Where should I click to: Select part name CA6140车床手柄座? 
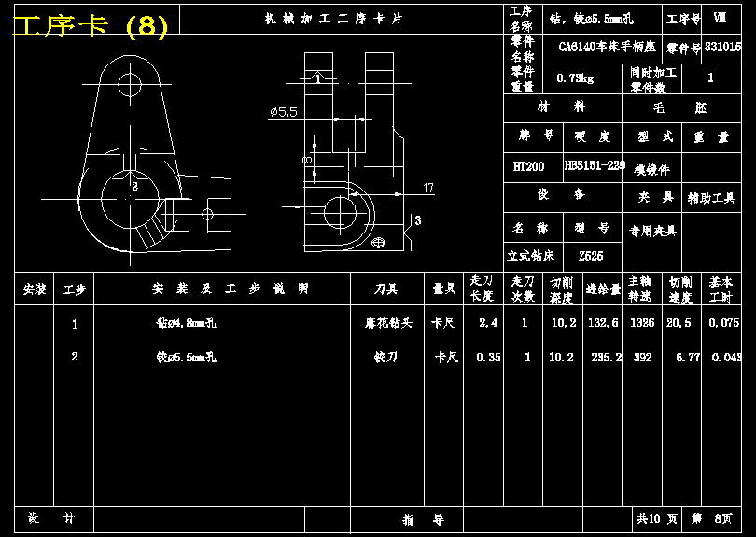pos(607,47)
